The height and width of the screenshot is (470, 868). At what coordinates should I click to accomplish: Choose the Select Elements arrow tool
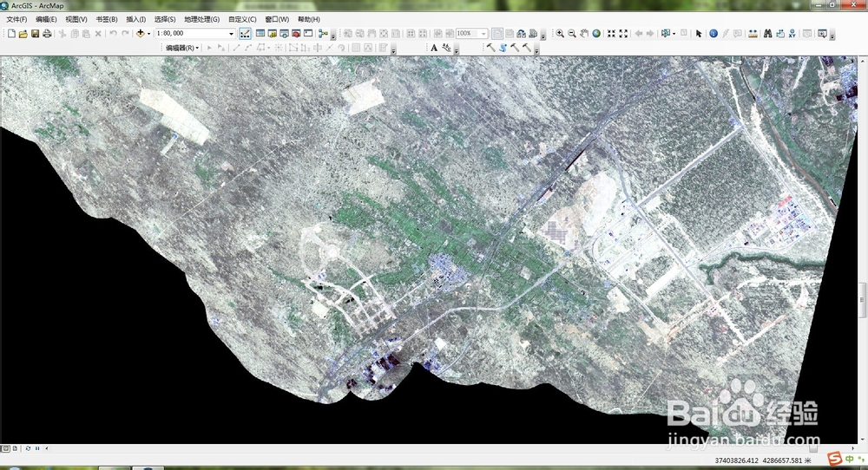[699, 34]
